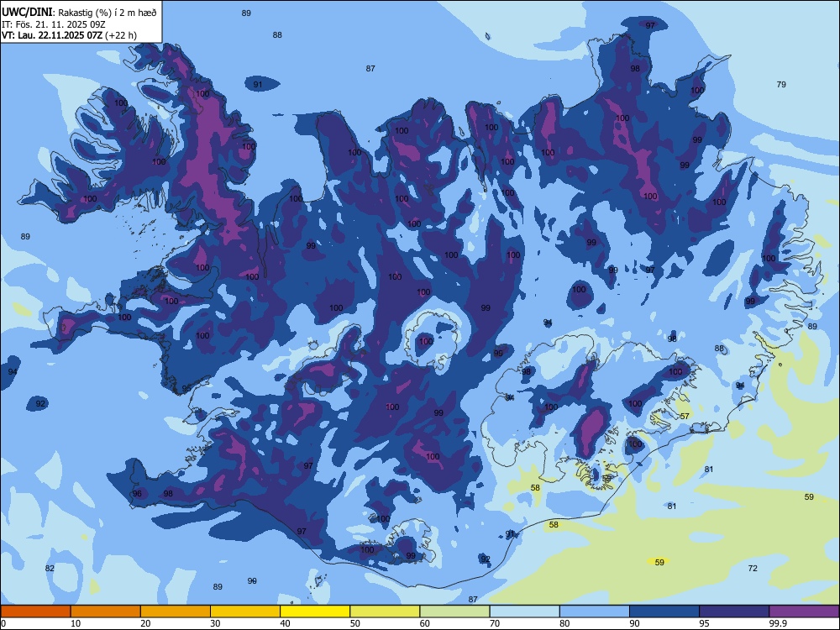
Task: Select the 70 tick label on the legend
Action: (495, 623)
